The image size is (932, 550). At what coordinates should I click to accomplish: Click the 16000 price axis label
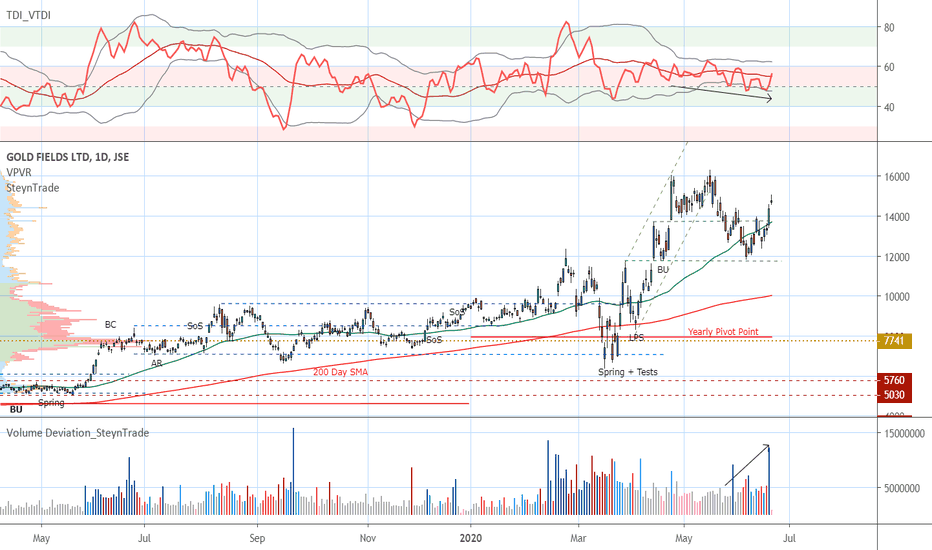[896, 177]
